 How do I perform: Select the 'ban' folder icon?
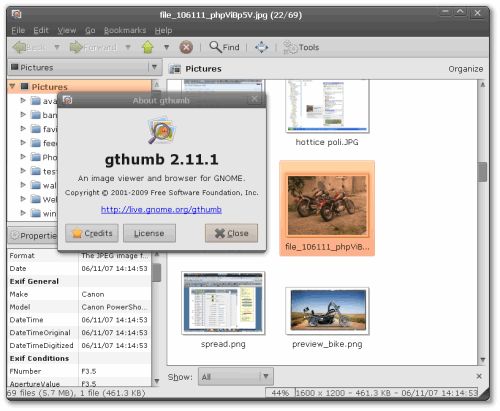click(x=36, y=115)
